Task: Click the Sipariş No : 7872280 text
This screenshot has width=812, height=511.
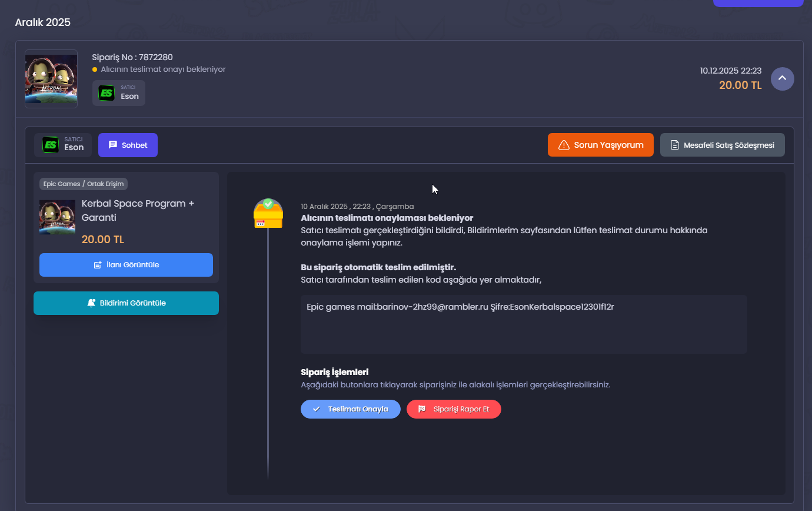Action: 132,57
